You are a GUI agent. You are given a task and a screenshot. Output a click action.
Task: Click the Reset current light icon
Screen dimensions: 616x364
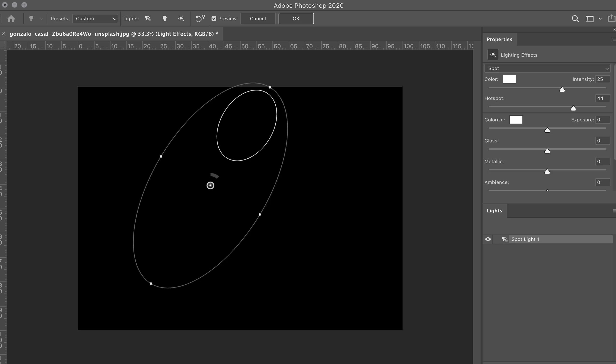[200, 19]
